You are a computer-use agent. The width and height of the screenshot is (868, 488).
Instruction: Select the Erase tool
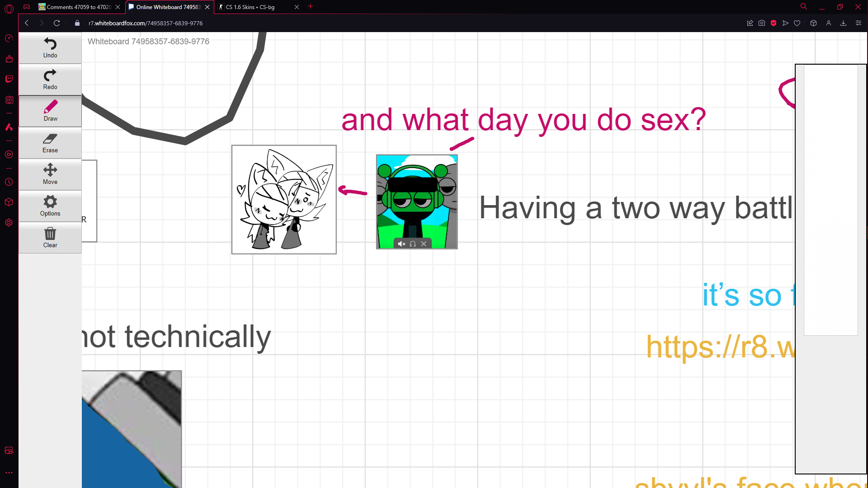tap(50, 142)
